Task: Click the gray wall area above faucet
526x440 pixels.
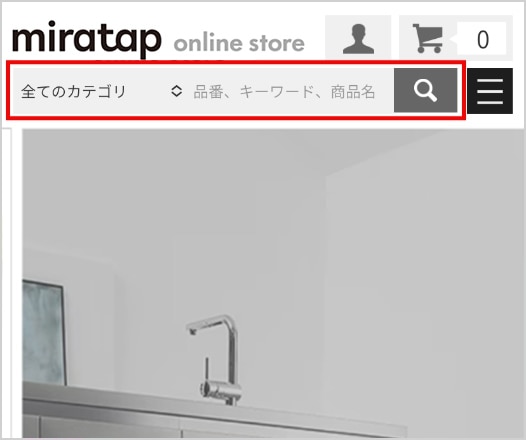Action: 215,218
